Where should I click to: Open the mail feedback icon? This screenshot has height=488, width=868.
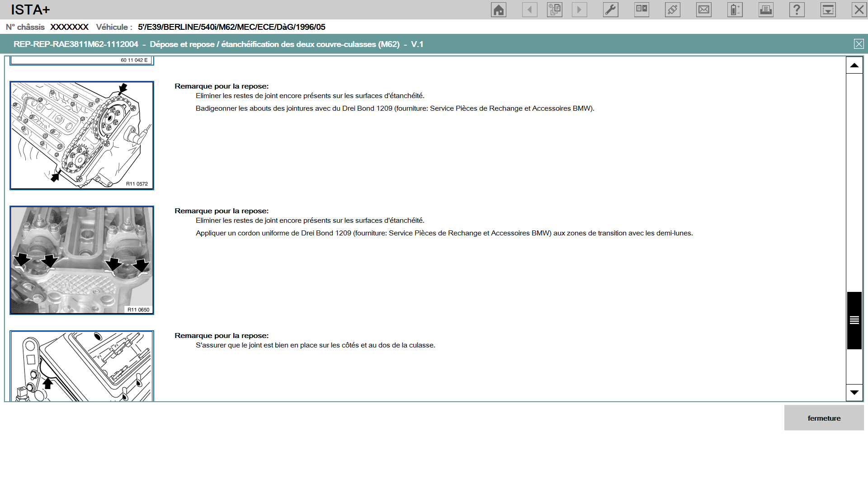tap(704, 9)
